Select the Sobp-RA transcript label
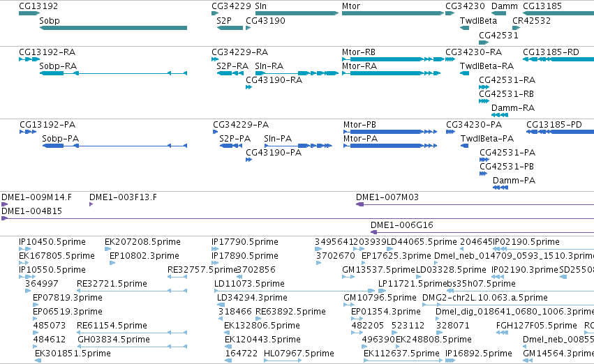Viewport: 594px width, 364px height. coord(58,66)
